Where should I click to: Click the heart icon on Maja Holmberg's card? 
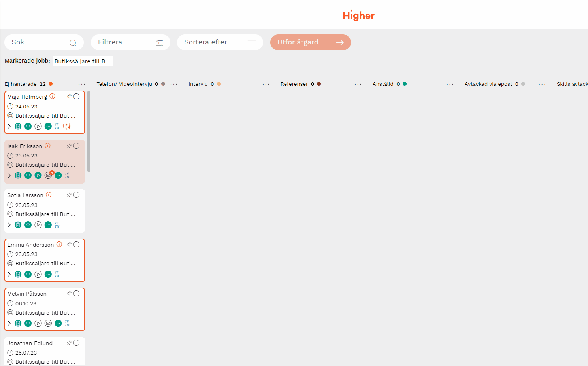pos(28,126)
